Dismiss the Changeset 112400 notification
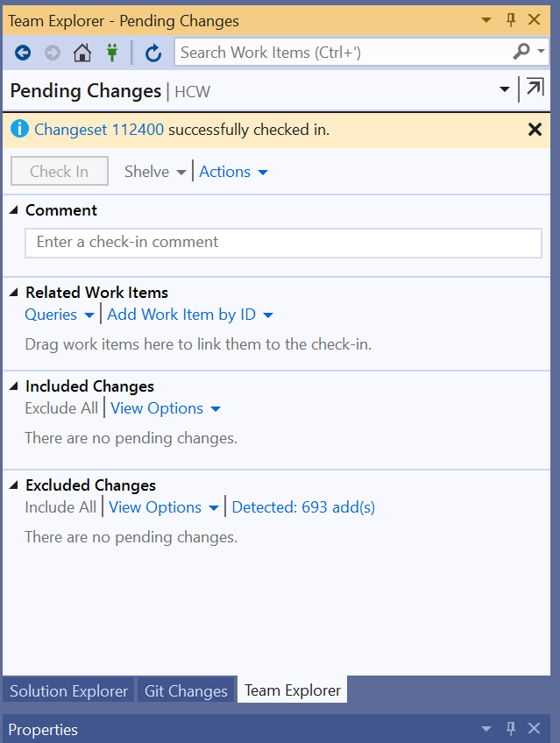 535,129
